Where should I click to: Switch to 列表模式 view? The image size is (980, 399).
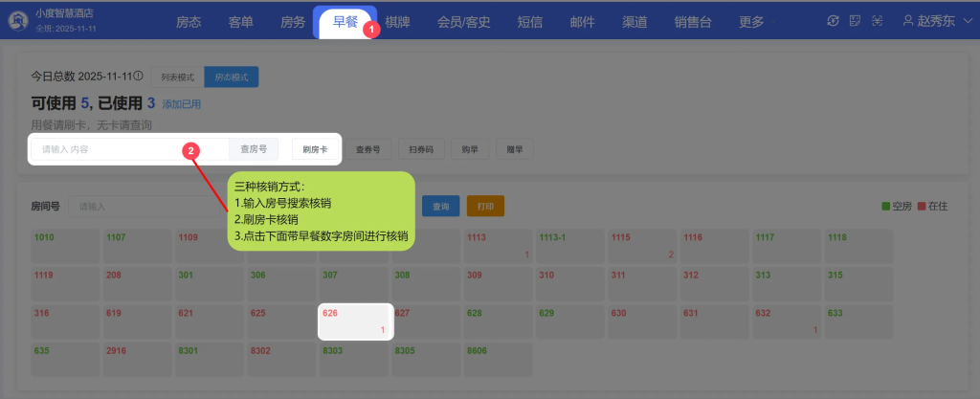click(177, 77)
